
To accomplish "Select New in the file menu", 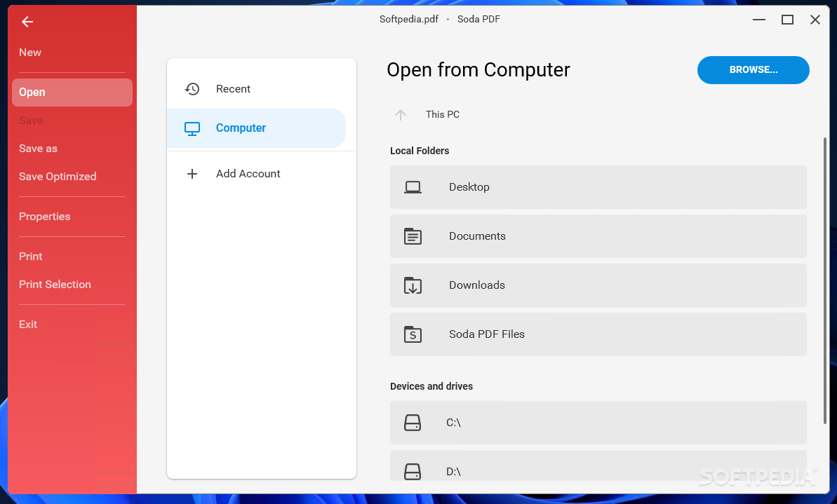I will [30, 53].
